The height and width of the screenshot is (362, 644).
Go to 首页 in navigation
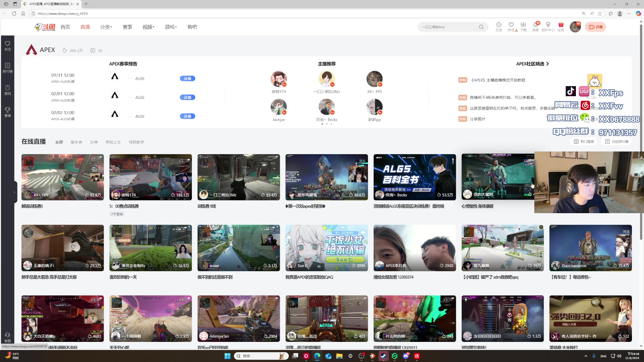pos(65,27)
